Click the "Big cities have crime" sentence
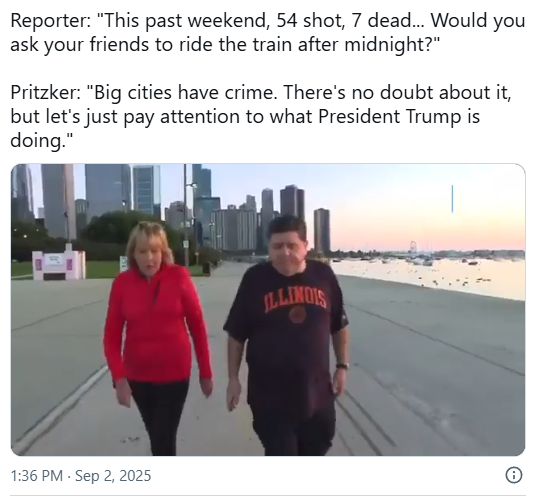Screen dimensions: 538x498 click(x=182, y=93)
